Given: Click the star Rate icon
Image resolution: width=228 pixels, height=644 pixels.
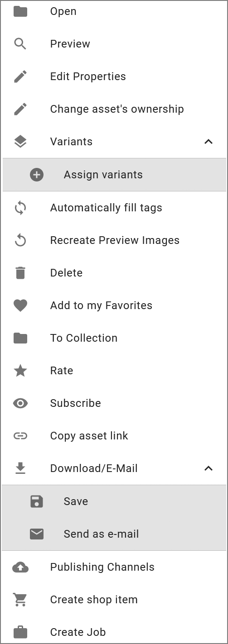Looking at the screenshot, I should (x=20, y=371).
